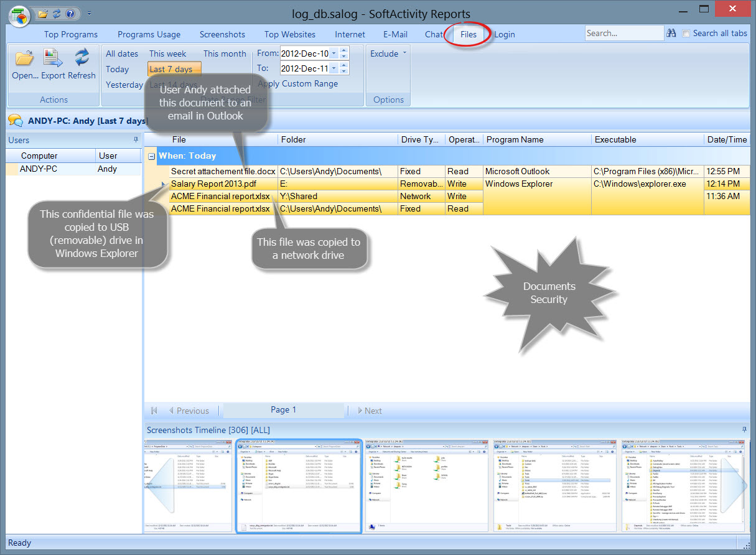Go to first page icon in pager
The image size is (756, 555).
tap(154, 411)
